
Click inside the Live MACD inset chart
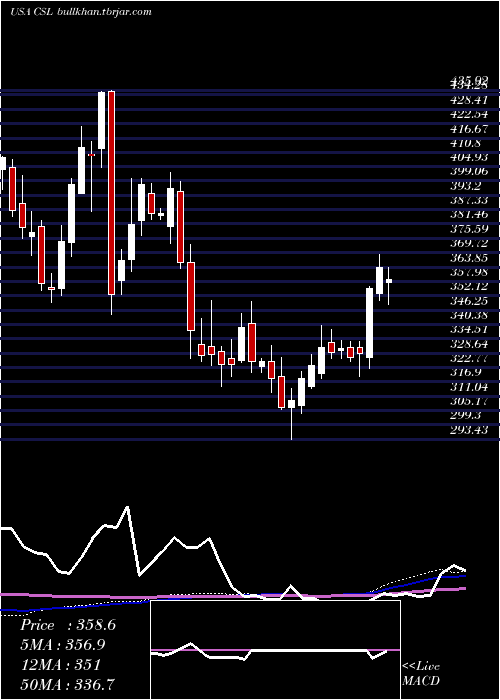pos(275,650)
